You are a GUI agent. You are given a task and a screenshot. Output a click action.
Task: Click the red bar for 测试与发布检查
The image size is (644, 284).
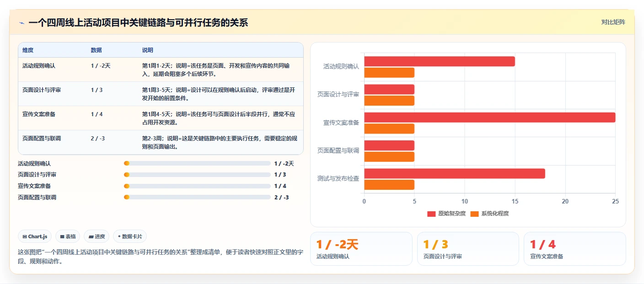pos(455,174)
